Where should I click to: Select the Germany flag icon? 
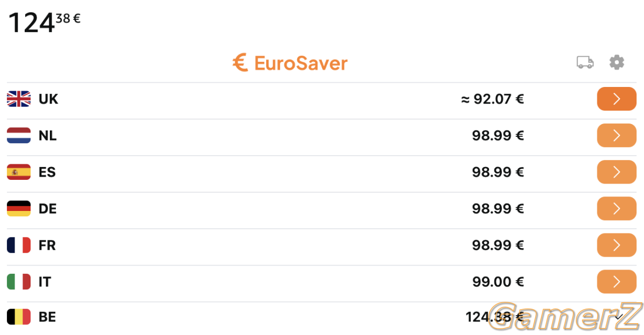point(19,208)
